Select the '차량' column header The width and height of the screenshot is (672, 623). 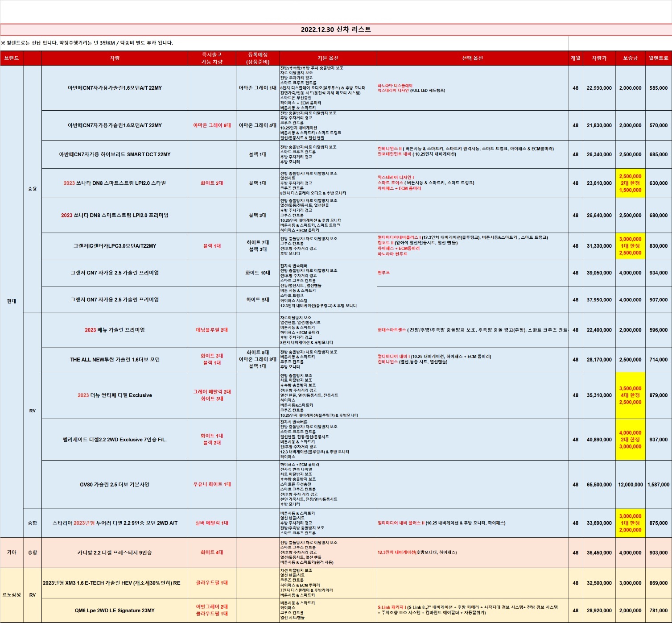click(115, 58)
